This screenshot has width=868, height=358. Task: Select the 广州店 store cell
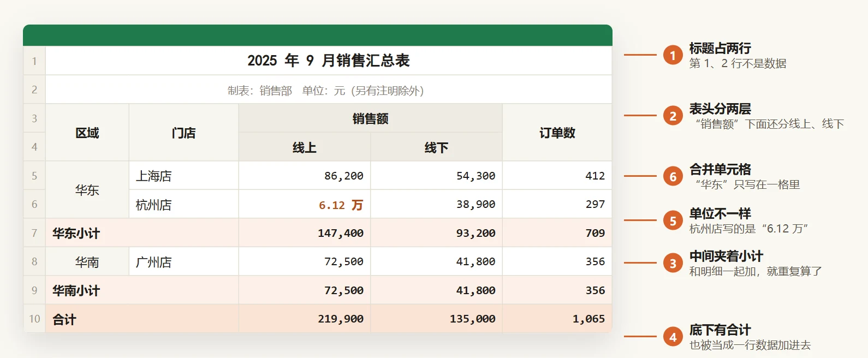coord(184,261)
